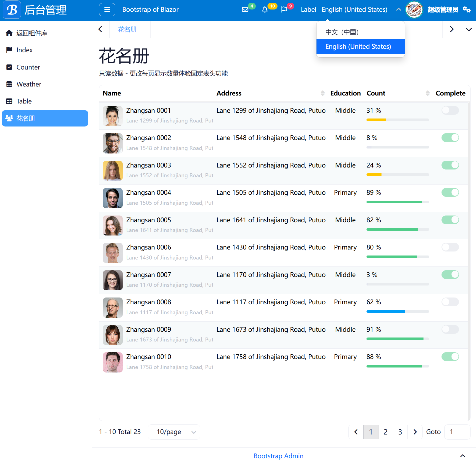Image resolution: width=476 pixels, height=462 pixels.
Task: Open the mail envelope messages icon
Action: click(245, 9)
